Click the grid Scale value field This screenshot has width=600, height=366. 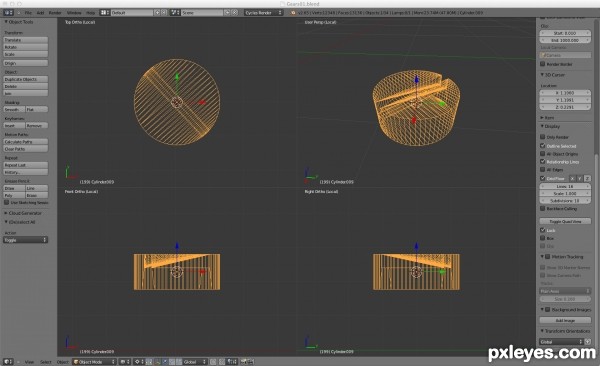coord(565,193)
